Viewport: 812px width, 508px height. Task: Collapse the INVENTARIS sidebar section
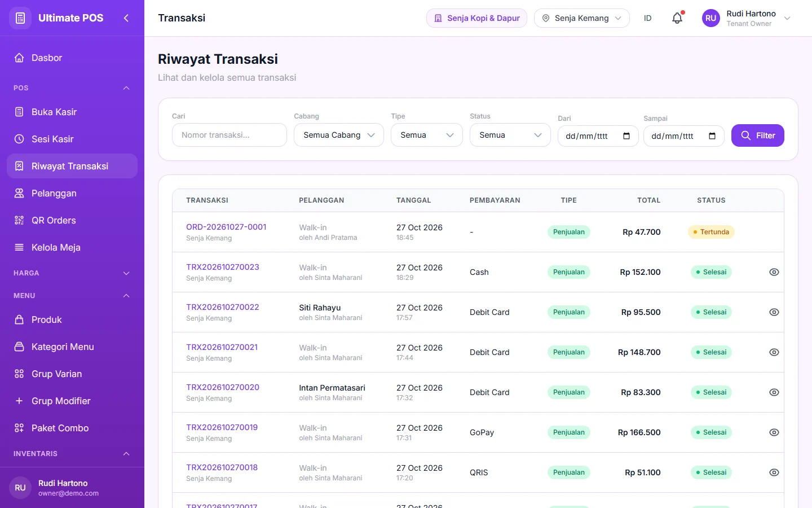[x=126, y=454]
